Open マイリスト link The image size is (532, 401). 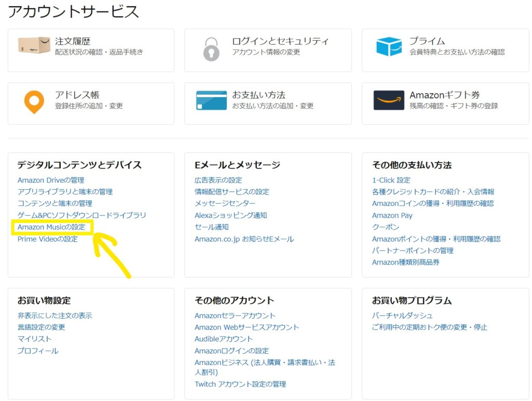point(35,339)
